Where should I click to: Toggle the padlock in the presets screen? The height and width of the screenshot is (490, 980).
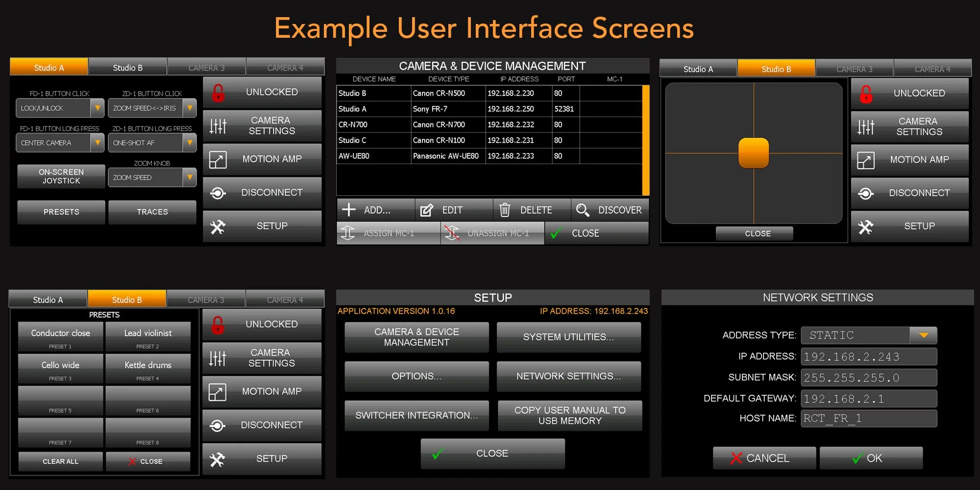(217, 324)
